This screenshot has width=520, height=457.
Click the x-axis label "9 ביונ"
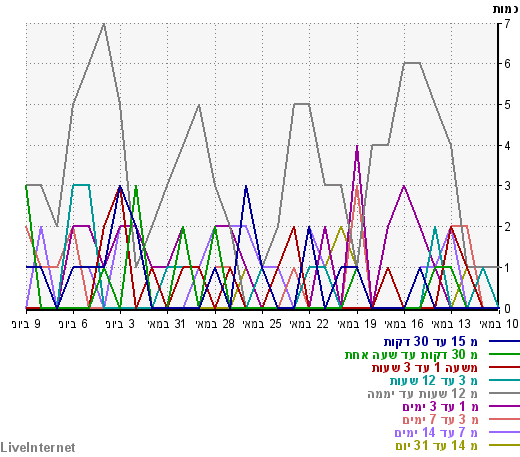tap(26, 324)
